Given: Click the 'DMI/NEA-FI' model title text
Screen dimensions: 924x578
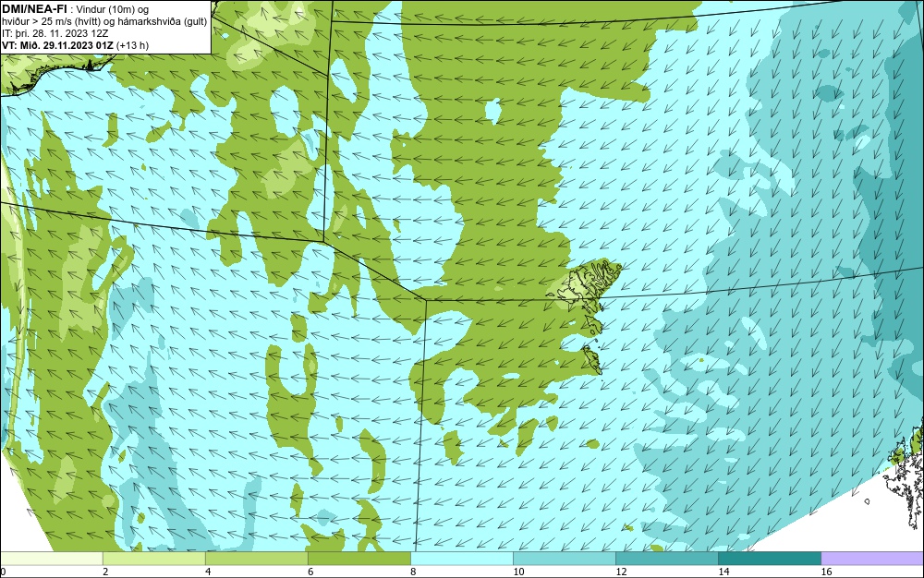Looking at the screenshot, I should (33, 8).
